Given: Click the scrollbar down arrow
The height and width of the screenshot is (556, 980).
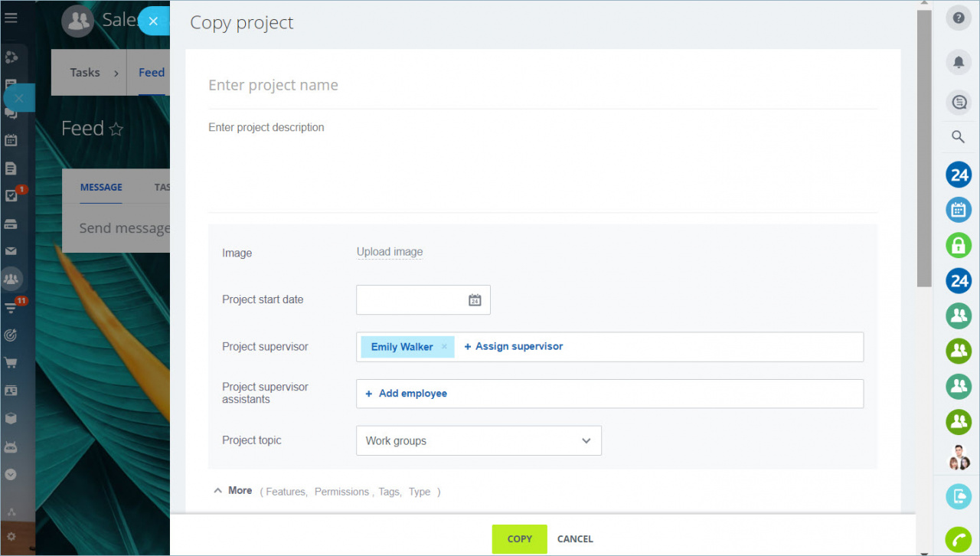Looking at the screenshot, I should pyautogui.click(x=924, y=552).
